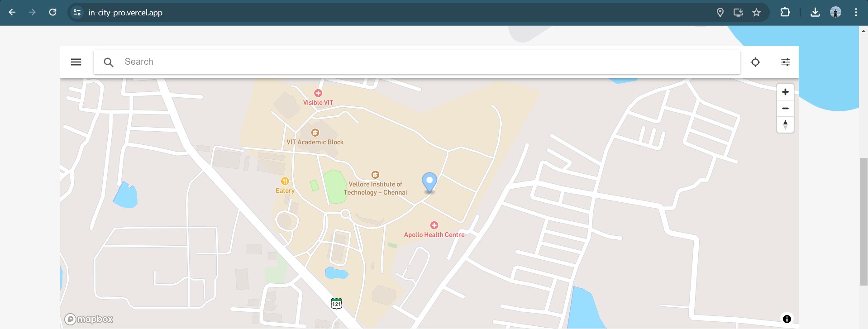Click the Visible VIT hospital marker
Viewport: 868px width, 329px height.
click(x=318, y=93)
